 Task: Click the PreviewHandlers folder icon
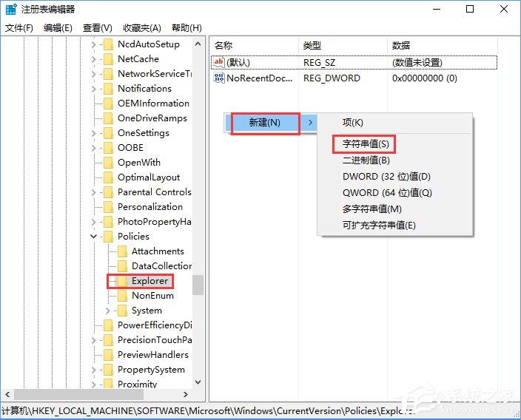(x=108, y=355)
